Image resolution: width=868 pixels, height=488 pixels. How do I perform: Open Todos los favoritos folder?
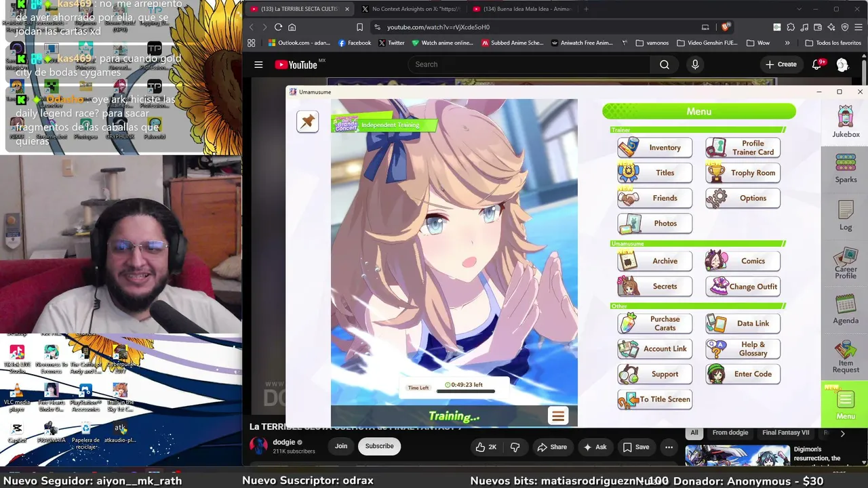coord(833,43)
